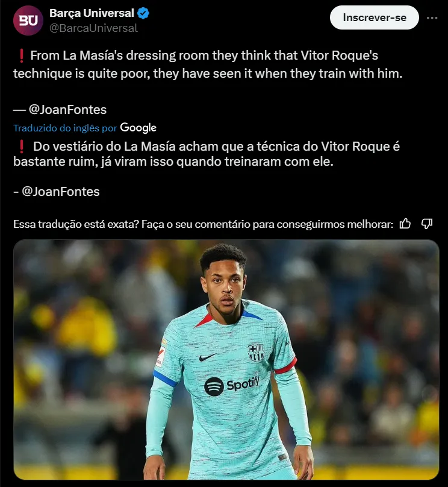448x487 pixels.
Task: Click the Spotify logo on the jersey photo
Action: (x=231, y=385)
